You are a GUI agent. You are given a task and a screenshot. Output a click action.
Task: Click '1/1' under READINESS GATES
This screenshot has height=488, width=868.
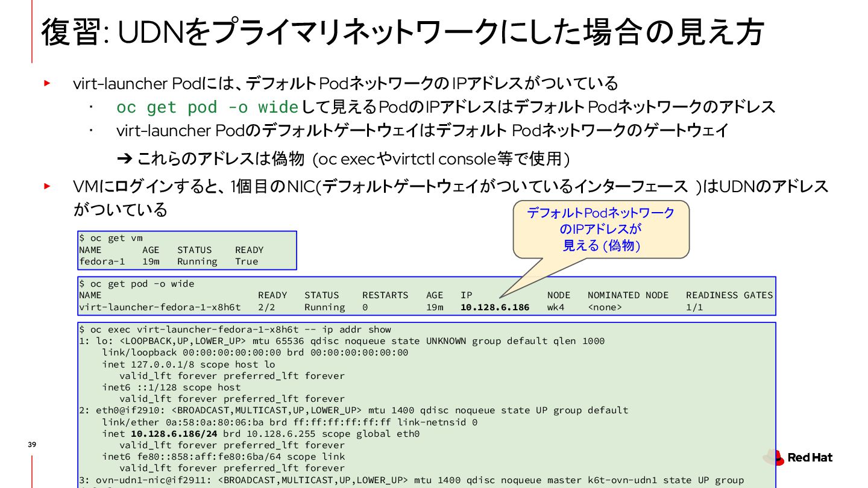point(694,307)
